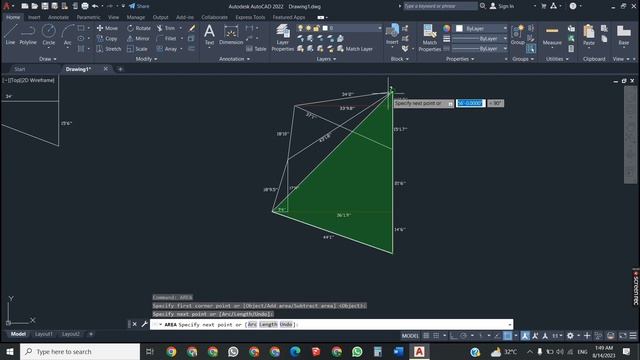The height and width of the screenshot is (360, 640).
Task: Toggle object snap in status bar
Action: tap(507, 336)
